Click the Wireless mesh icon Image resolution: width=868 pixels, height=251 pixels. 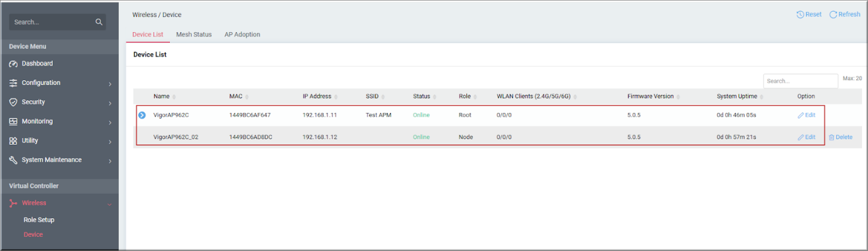[13, 204]
